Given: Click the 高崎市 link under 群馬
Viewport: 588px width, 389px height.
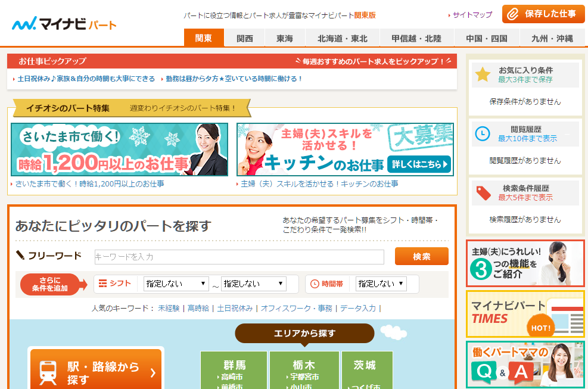Looking at the screenshot, I should 231,376.
